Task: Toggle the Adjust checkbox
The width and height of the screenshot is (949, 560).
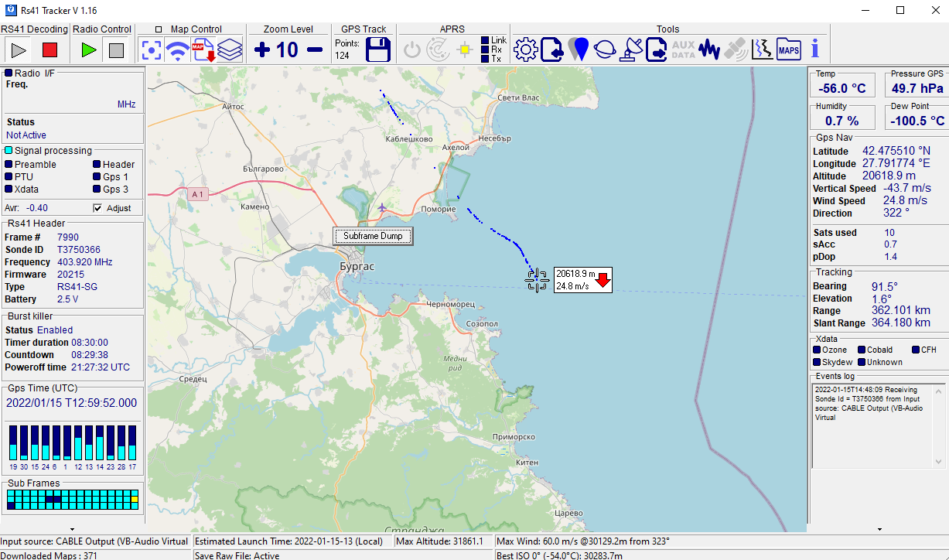Action: point(97,208)
